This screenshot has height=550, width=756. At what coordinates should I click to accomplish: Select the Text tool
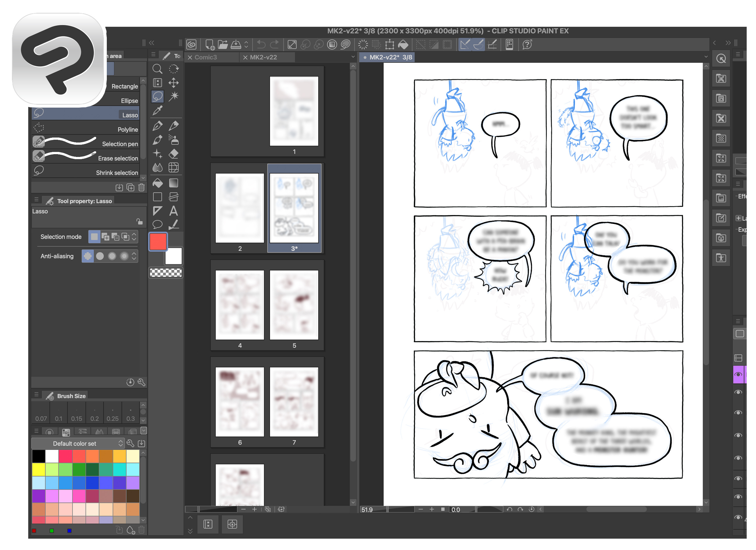[173, 211]
